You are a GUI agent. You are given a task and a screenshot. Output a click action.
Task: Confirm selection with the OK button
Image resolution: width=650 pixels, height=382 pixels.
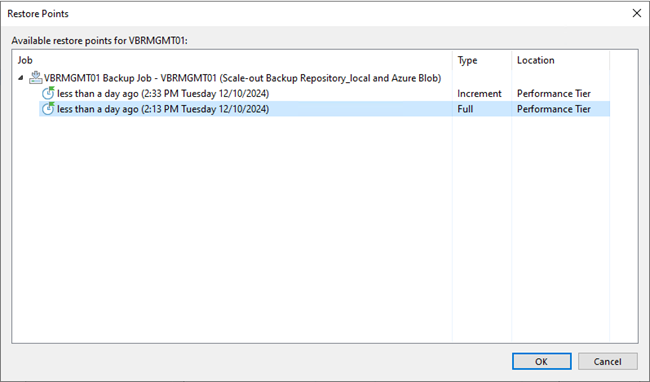tap(541, 361)
